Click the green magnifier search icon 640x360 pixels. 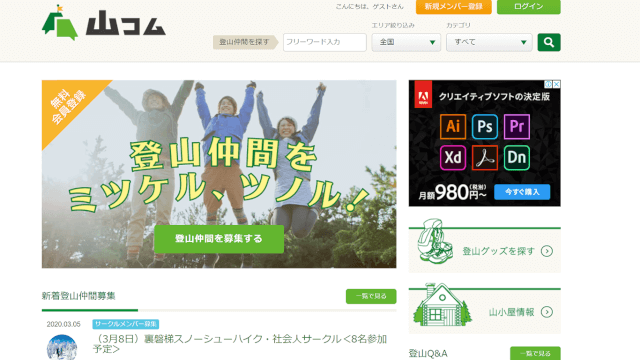[549, 42]
